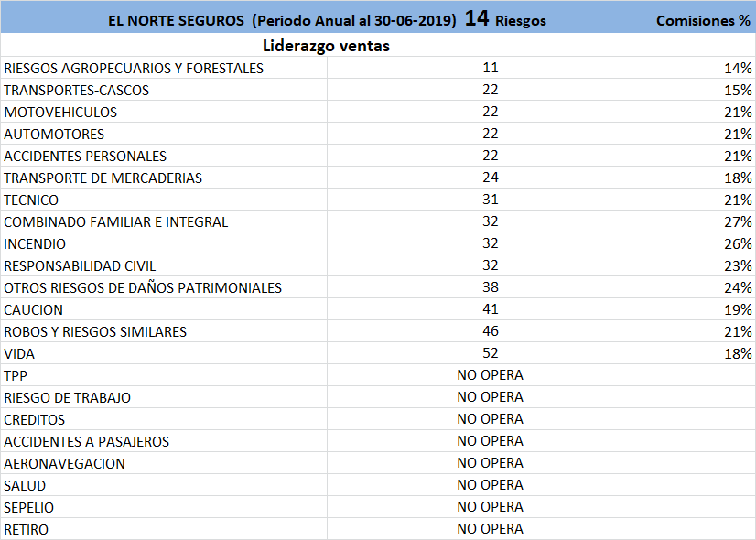
Task: Click the ACCIDENTES A PASAJEROS label
Action: 86,442
